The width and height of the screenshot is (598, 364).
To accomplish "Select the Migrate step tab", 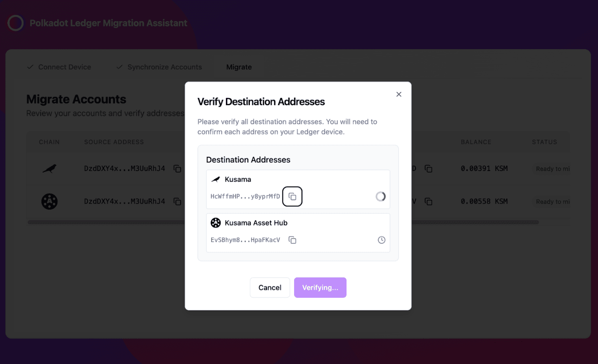I will click(x=239, y=67).
